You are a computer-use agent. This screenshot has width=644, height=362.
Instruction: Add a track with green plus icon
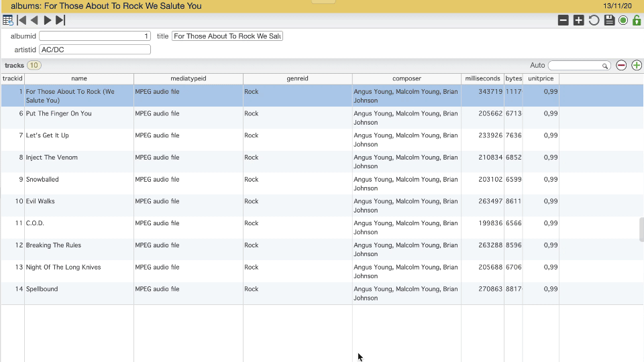[637, 65]
